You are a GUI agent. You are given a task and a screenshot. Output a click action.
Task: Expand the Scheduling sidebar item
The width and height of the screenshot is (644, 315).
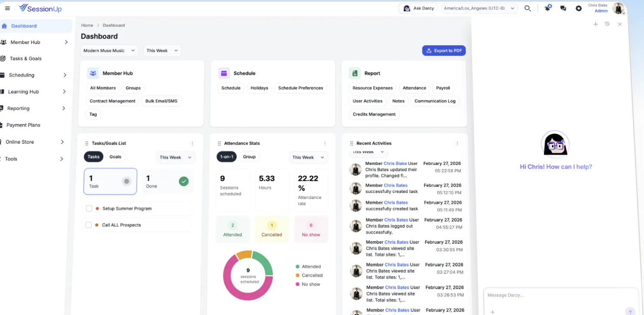click(34, 75)
